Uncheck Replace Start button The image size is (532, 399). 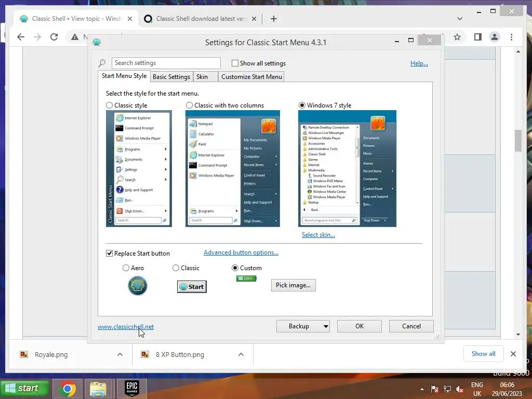click(109, 254)
